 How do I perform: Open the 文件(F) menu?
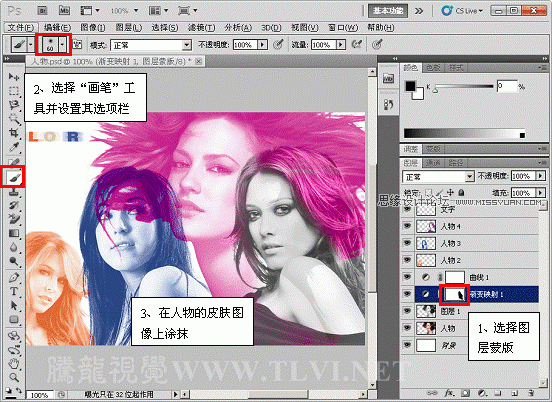pyautogui.click(x=21, y=27)
